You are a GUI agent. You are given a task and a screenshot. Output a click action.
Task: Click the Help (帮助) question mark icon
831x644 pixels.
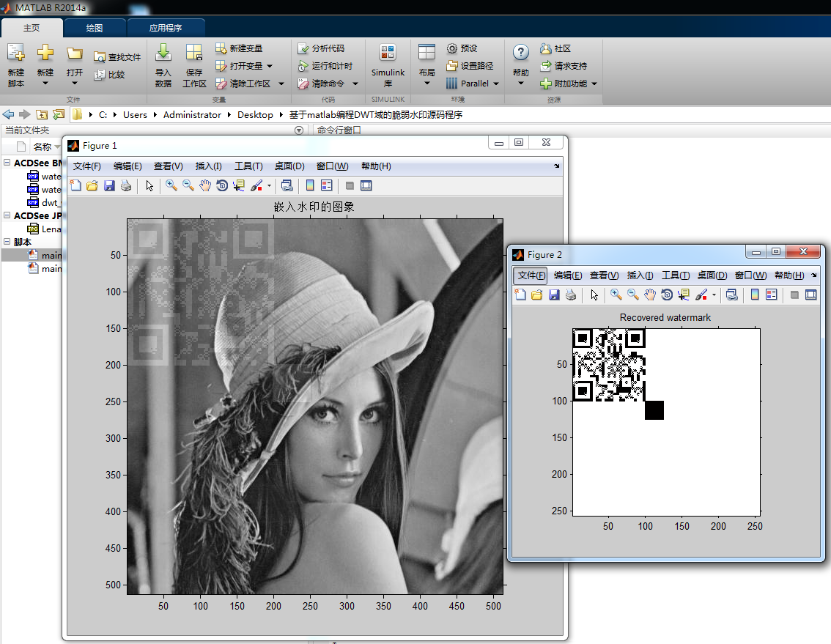click(x=521, y=53)
